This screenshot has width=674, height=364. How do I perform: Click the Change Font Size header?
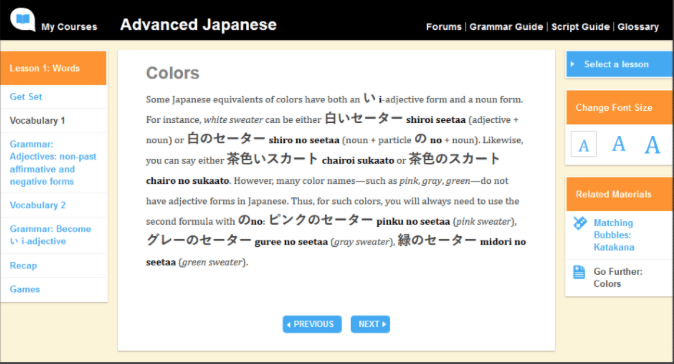click(619, 107)
